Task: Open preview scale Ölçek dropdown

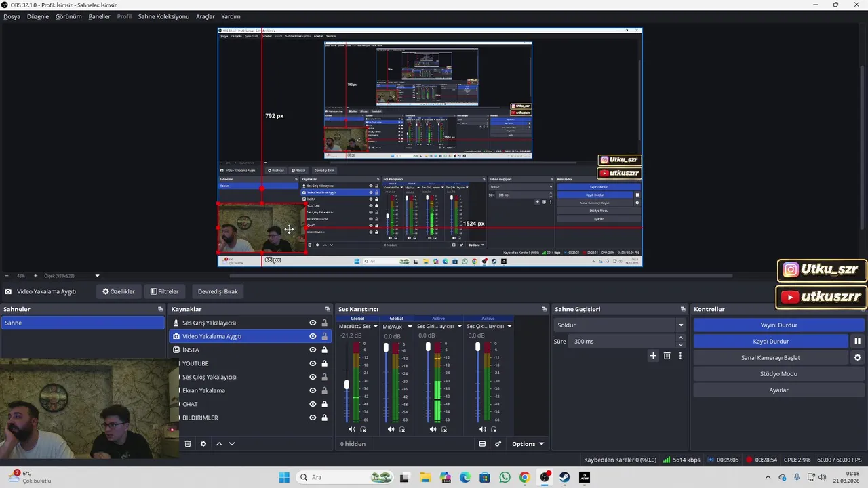Action: click(x=97, y=276)
